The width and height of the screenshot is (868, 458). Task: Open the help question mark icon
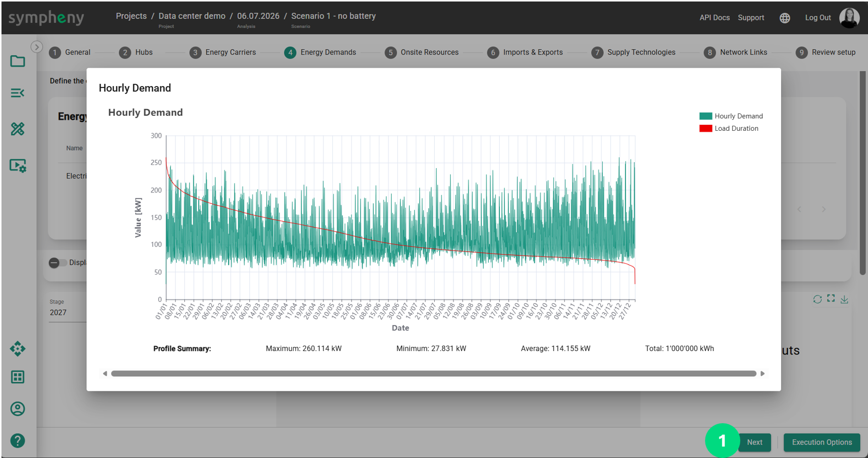pyautogui.click(x=18, y=441)
